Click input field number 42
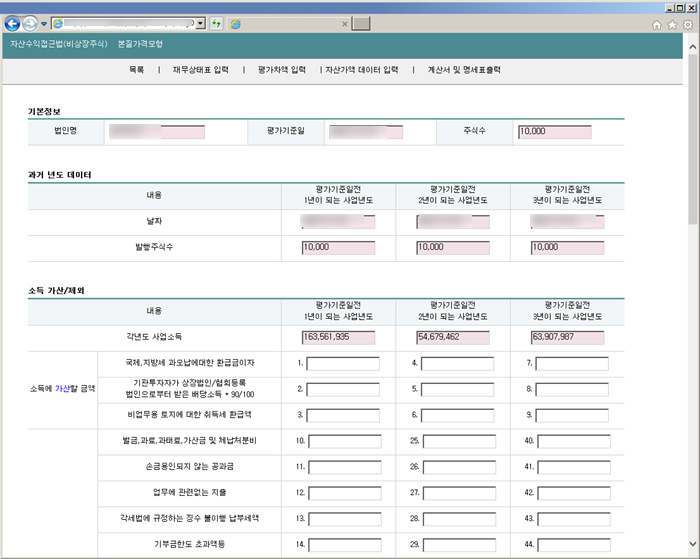 [574, 493]
